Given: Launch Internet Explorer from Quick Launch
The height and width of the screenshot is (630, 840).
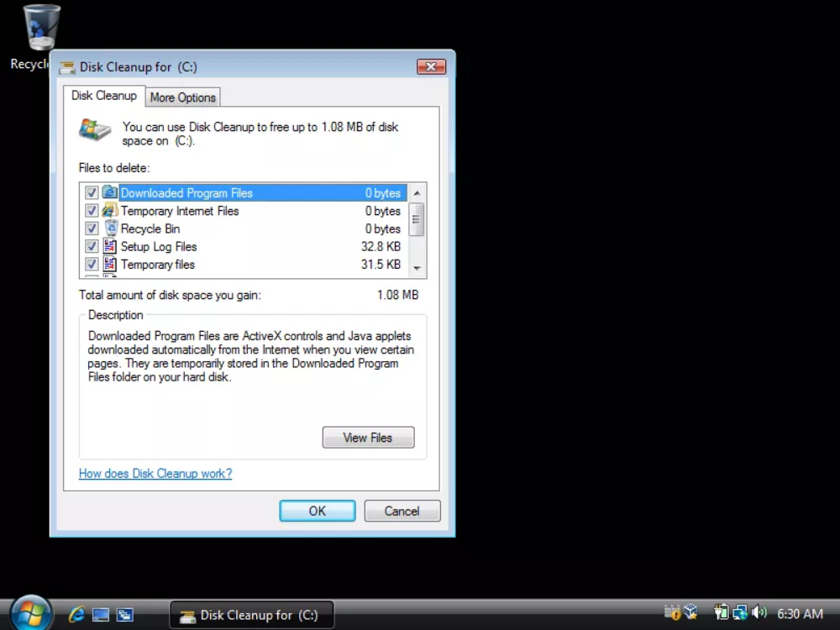Looking at the screenshot, I should [x=76, y=615].
